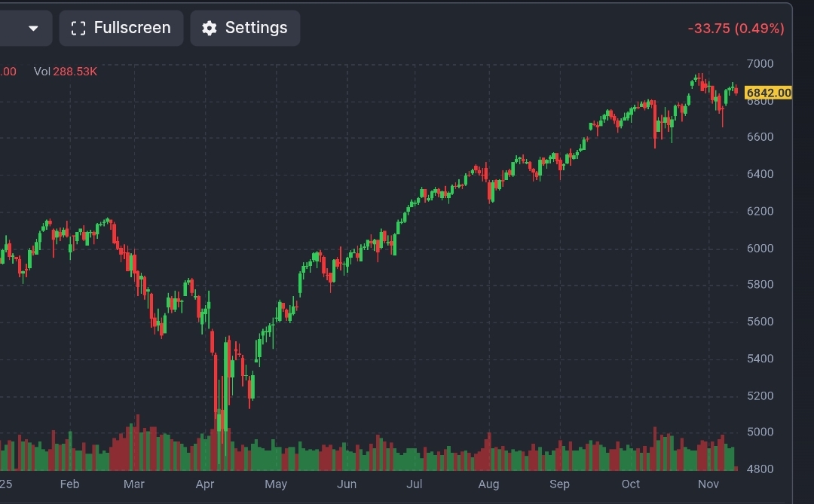Click the Sep label on time axis
This screenshot has width=814, height=504.
click(x=559, y=484)
